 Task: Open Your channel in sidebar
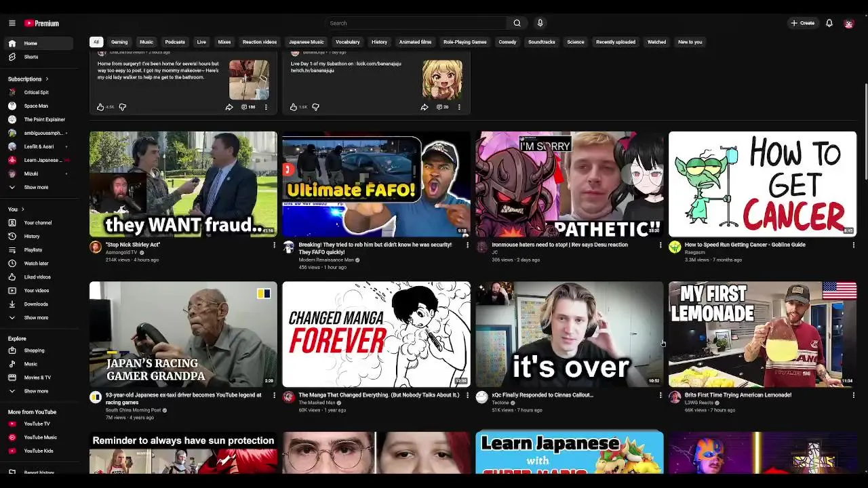[x=37, y=222]
